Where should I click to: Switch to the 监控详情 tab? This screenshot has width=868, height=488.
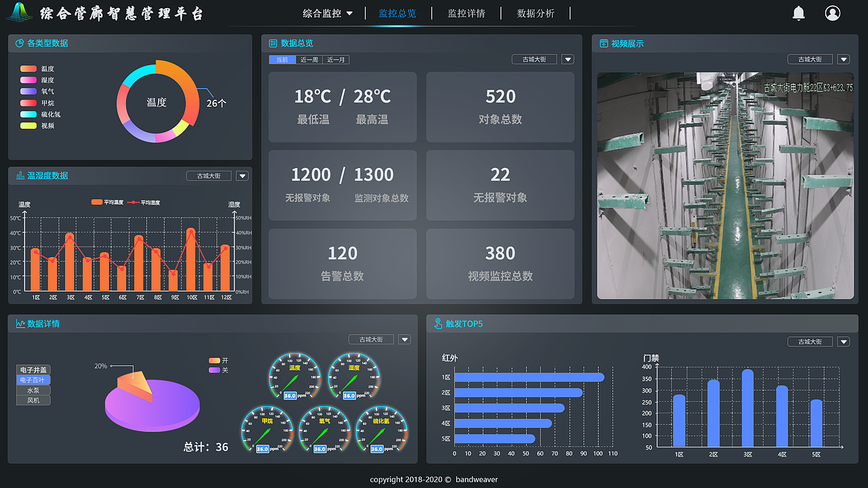point(467,14)
